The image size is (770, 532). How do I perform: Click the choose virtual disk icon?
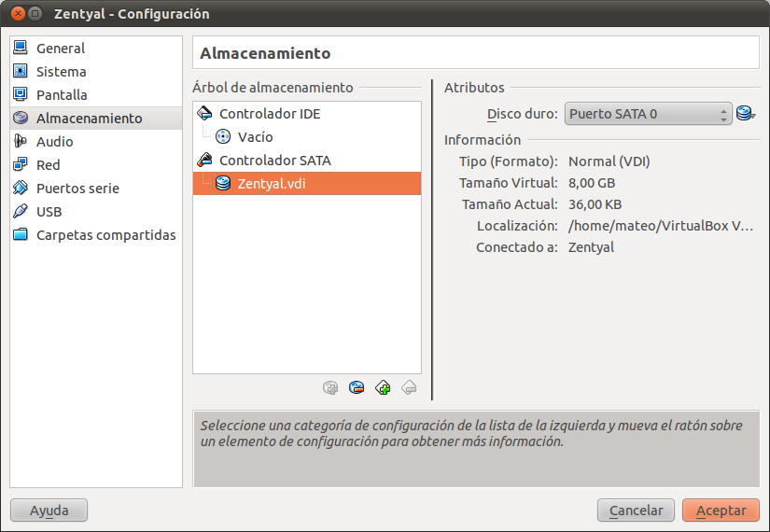point(746,114)
